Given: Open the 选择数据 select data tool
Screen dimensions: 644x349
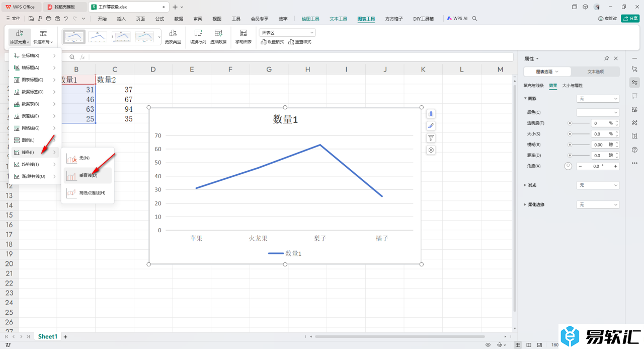Looking at the screenshot, I should coord(218,33).
